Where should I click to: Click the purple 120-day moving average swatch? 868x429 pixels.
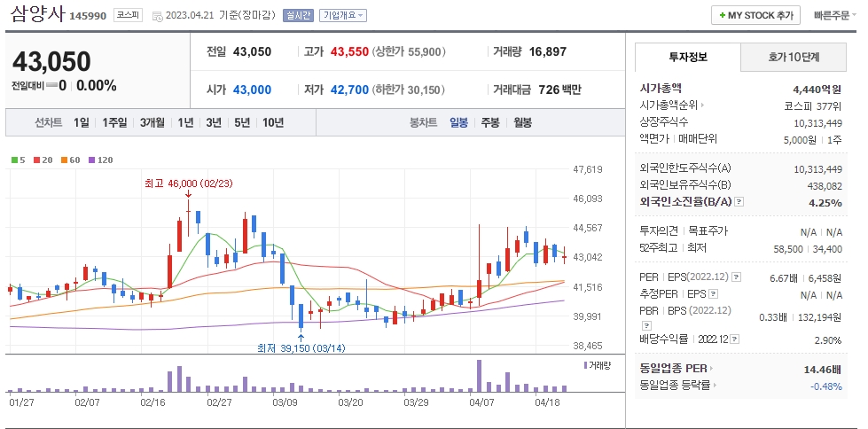(91, 160)
